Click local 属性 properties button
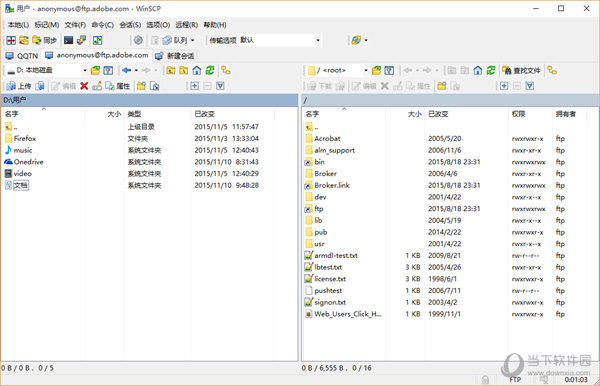Screen dimensions: 600x386 pos(117,86)
